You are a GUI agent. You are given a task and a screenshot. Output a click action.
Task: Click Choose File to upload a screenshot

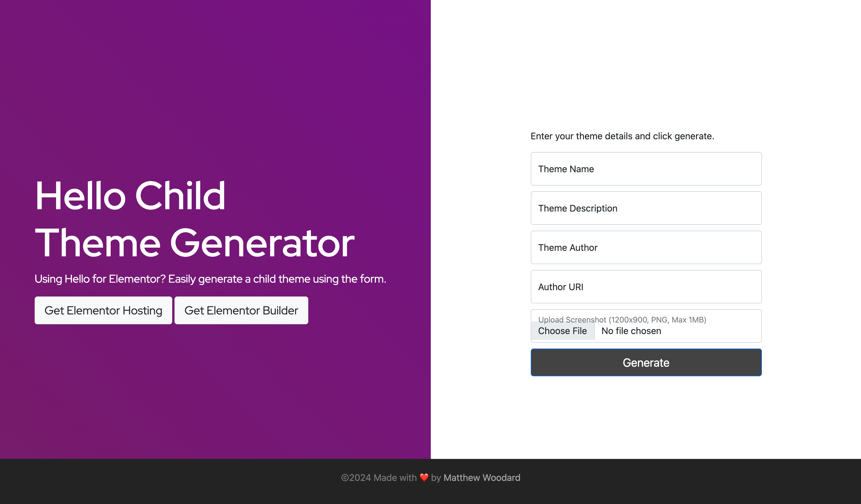(562, 331)
